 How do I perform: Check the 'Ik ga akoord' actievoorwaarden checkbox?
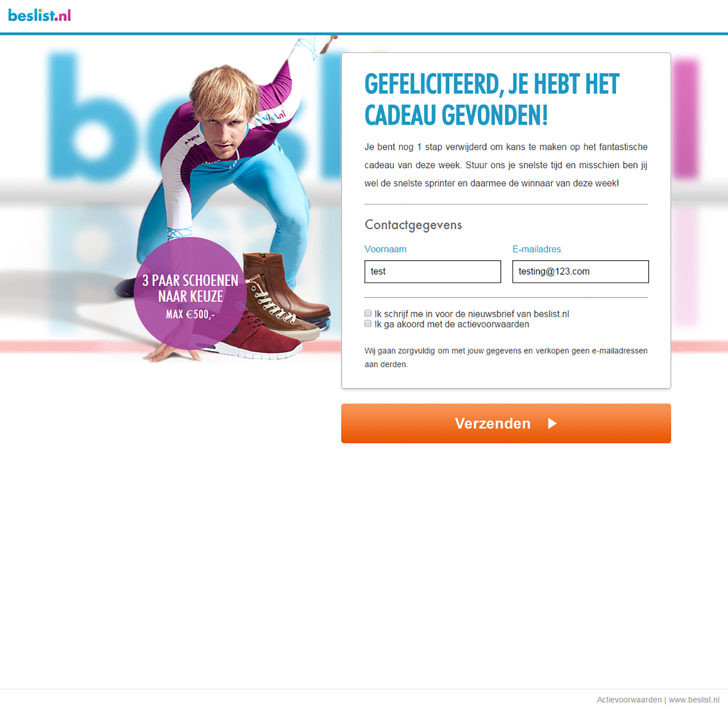pos(368,324)
